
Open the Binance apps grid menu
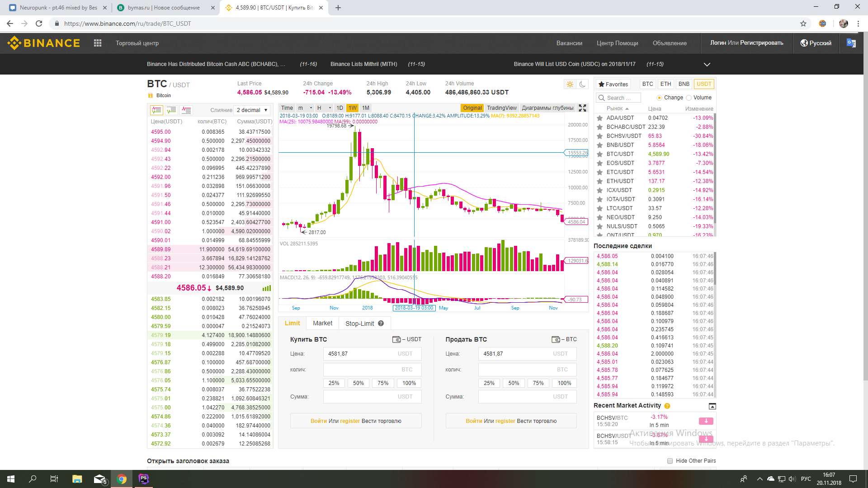point(98,43)
